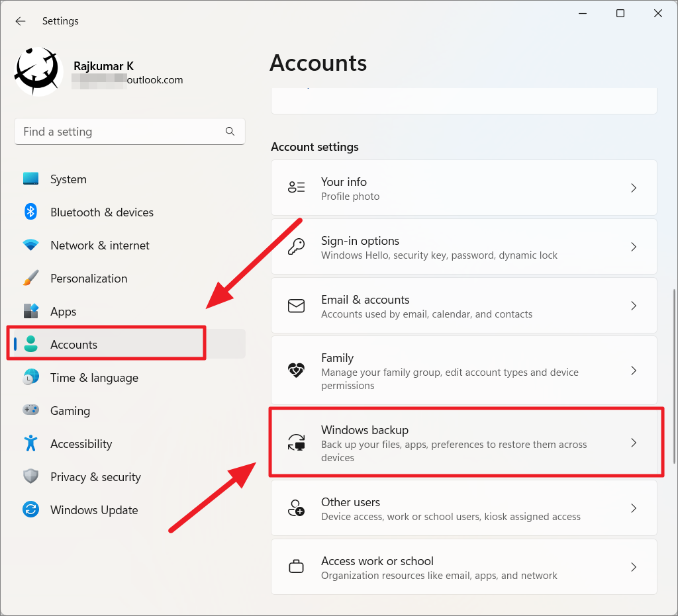Click the search magnifier icon
This screenshot has width=678, height=616.
click(230, 132)
